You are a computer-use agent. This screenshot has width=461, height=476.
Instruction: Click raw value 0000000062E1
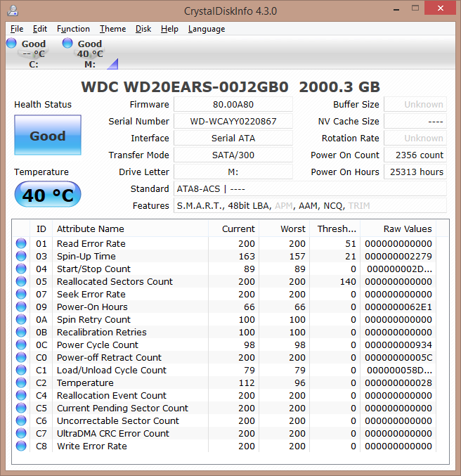[x=398, y=307]
